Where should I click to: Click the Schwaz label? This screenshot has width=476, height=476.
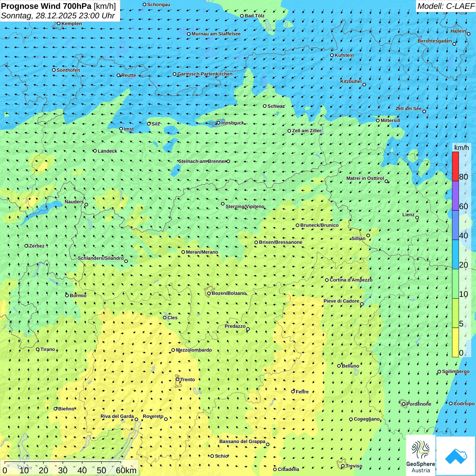pyautogui.click(x=276, y=106)
